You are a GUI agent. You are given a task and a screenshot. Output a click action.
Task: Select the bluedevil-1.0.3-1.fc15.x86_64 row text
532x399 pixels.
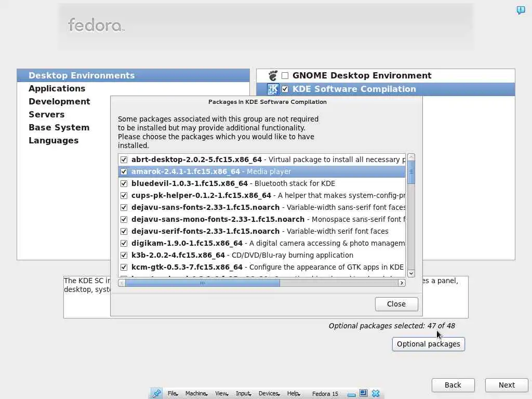[190, 183]
